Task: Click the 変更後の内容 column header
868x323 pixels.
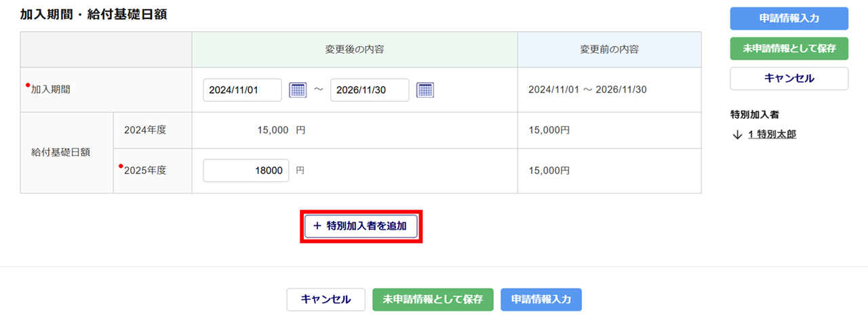Action: click(x=355, y=50)
